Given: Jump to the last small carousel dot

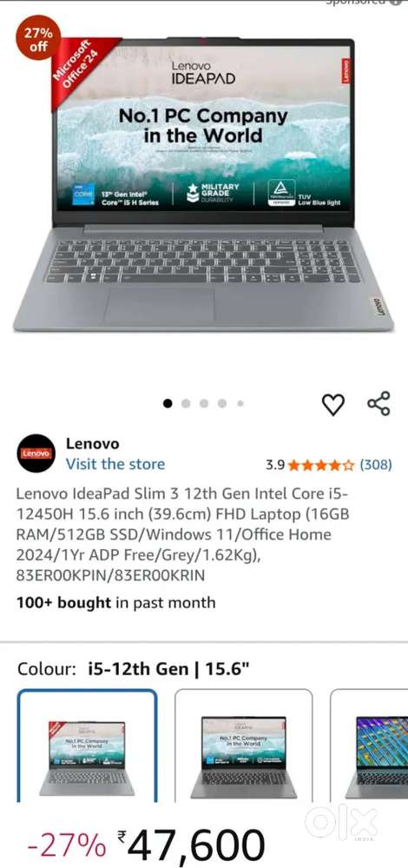Looking at the screenshot, I should click(240, 403).
